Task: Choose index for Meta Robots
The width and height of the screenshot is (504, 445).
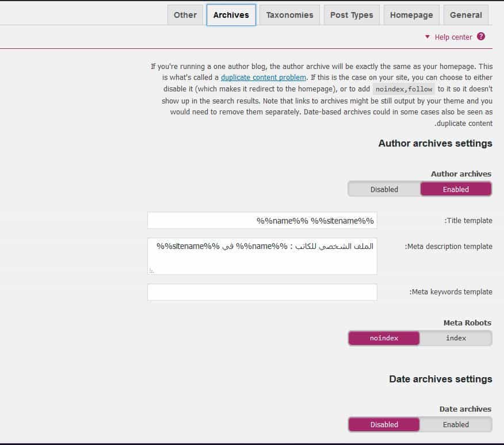Action: [456, 338]
